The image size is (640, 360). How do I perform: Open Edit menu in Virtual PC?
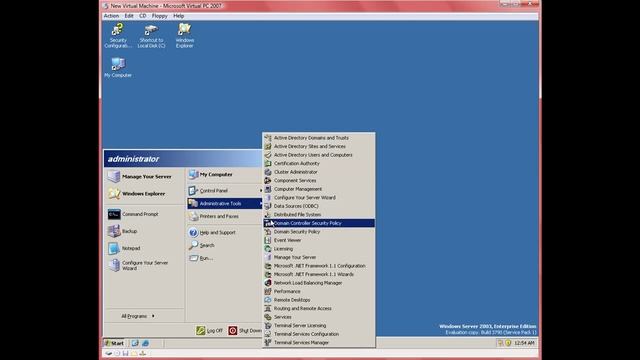129,16
